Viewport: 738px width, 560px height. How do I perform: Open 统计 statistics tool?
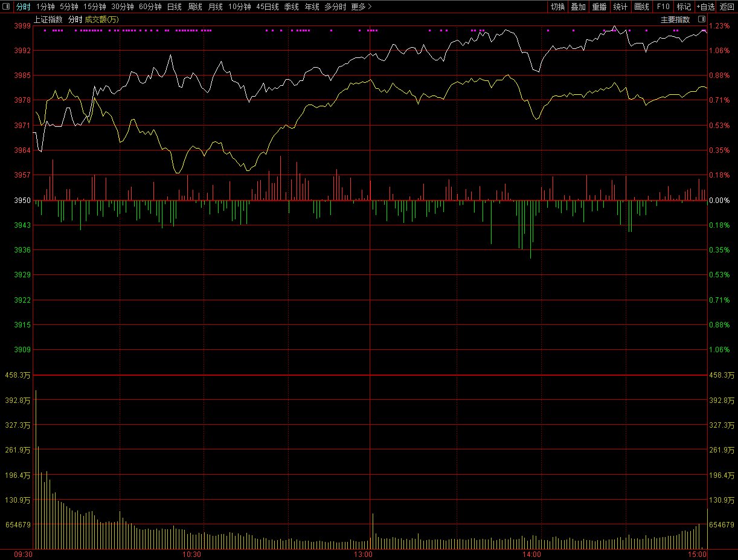[x=620, y=7]
